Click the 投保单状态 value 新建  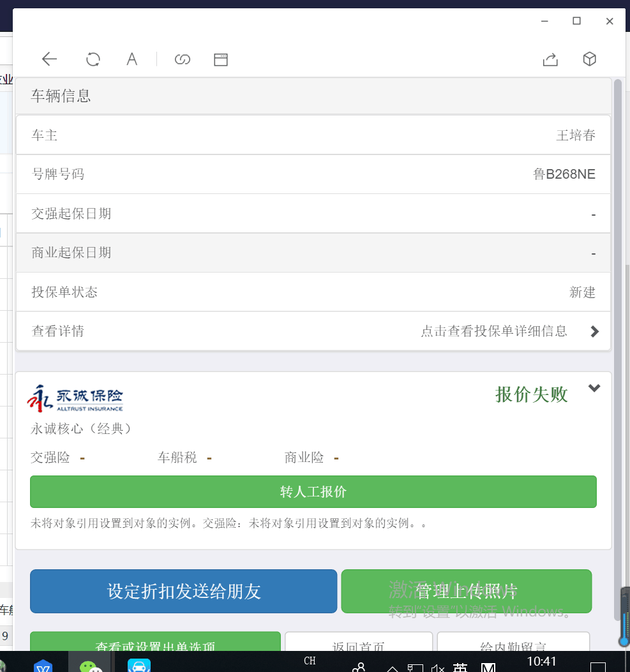(x=582, y=292)
